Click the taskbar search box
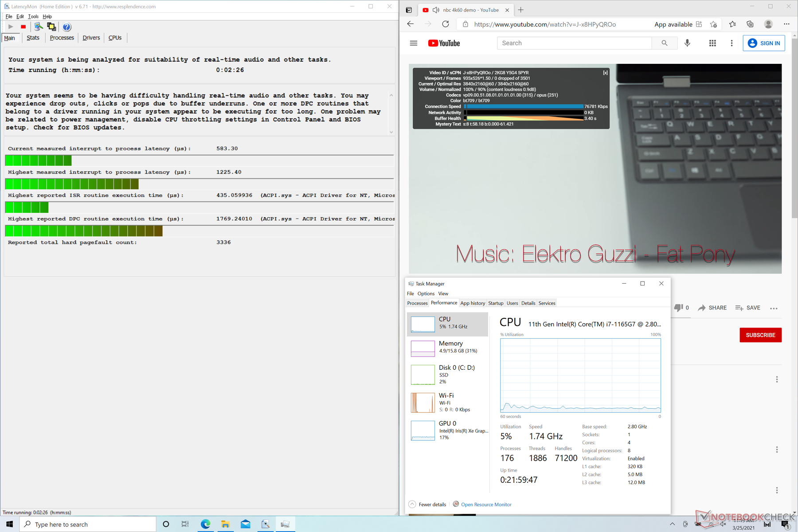Image resolution: width=798 pixels, height=532 pixels. point(88,524)
